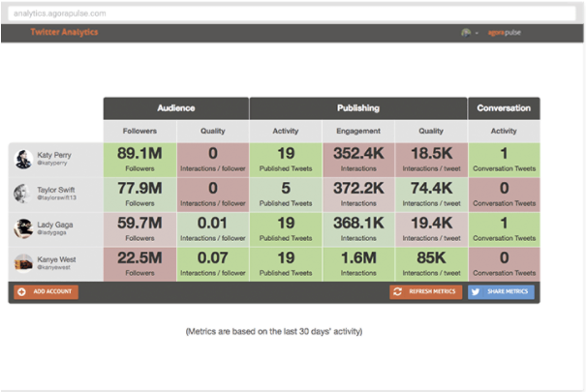The width and height of the screenshot is (586, 392).
Task: Click the 59.7M Followers cell
Action: tap(139, 229)
